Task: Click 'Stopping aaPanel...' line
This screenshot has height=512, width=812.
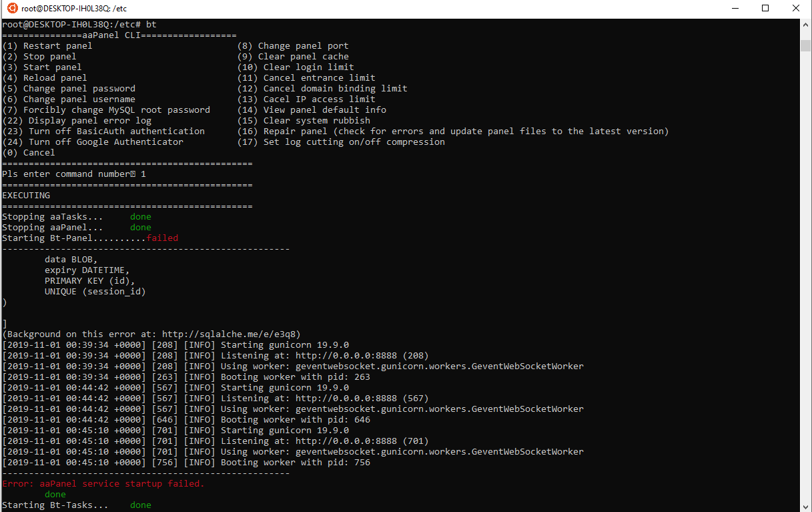Action: pos(77,228)
